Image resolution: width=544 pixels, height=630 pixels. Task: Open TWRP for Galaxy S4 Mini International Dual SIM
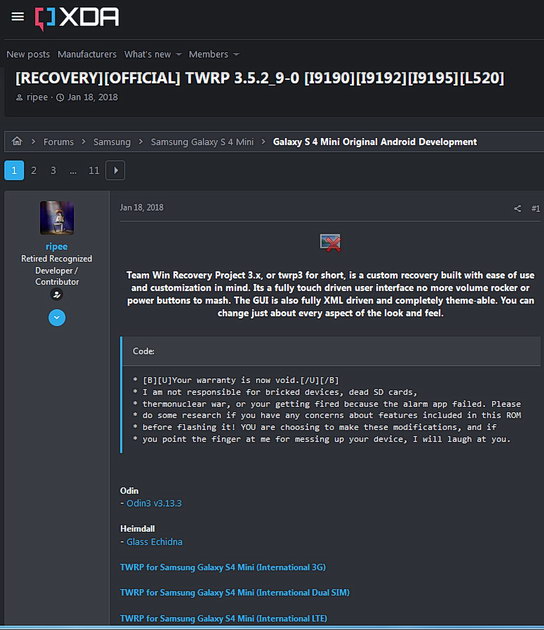click(x=235, y=592)
